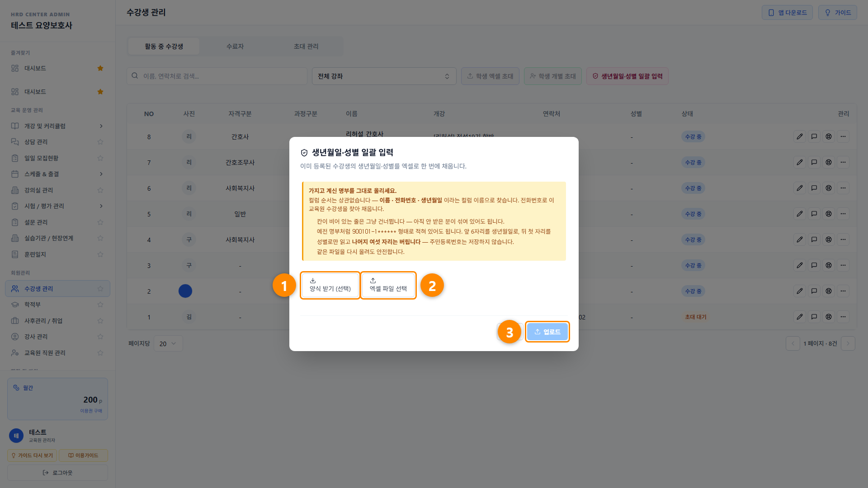Expand the 시험 / 평가 관리 chevron

[x=101, y=206]
